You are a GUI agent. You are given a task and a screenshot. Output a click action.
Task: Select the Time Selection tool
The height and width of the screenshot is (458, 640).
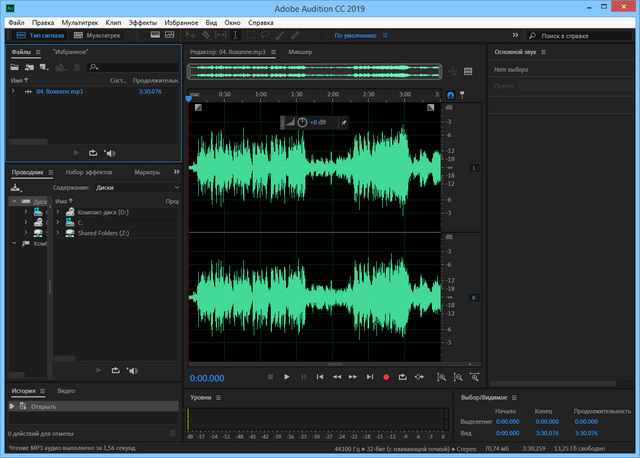[235, 35]
